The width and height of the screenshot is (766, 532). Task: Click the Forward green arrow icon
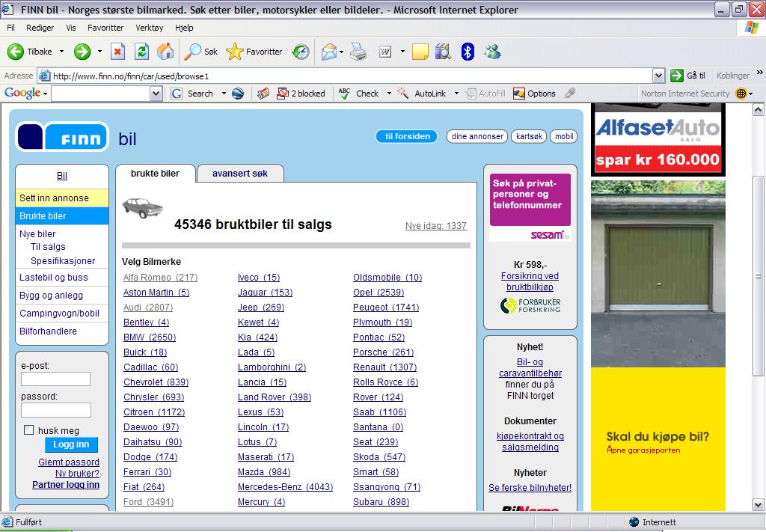point(82,52)
